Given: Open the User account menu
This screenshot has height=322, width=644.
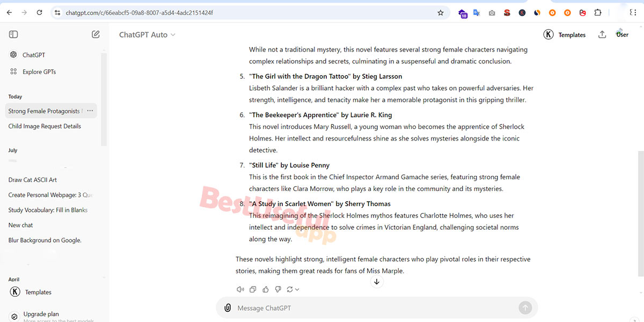Looking at the screenshot, I should coord(622,34).
